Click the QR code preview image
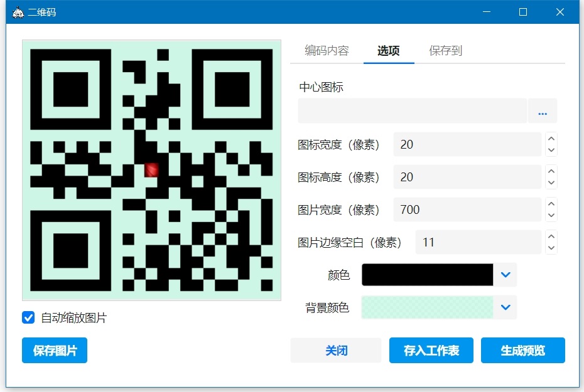The image size is (584, 392). (x=151, y=171)
